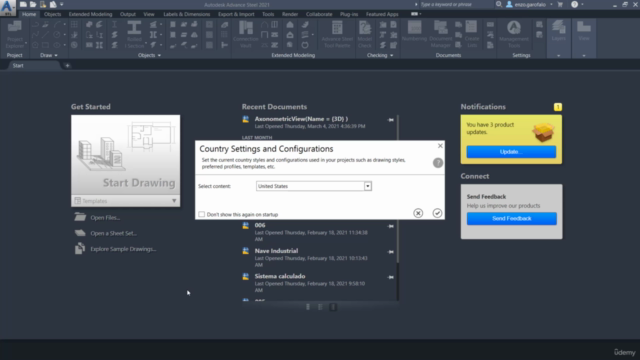Open the Connection Vault

click(246, 35)
